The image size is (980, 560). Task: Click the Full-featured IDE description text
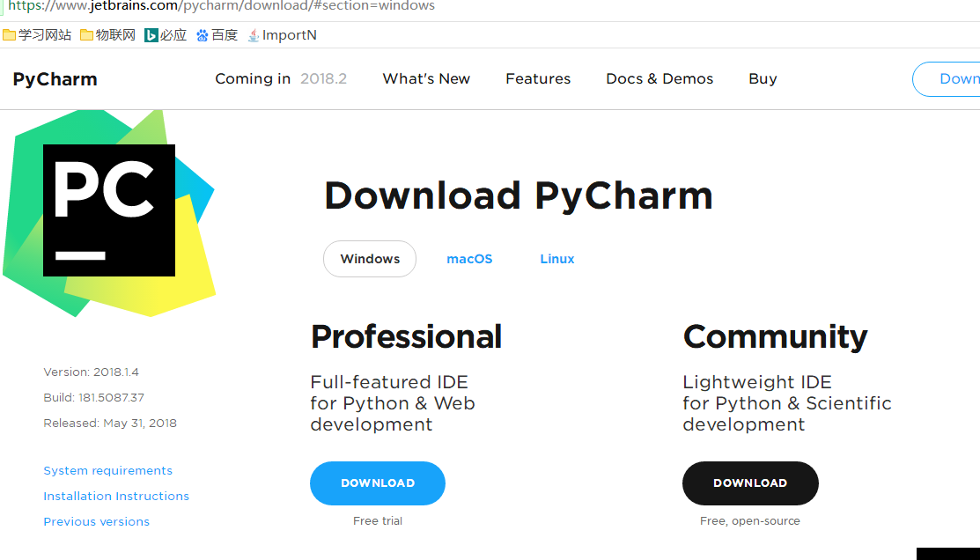pos(393,403)
